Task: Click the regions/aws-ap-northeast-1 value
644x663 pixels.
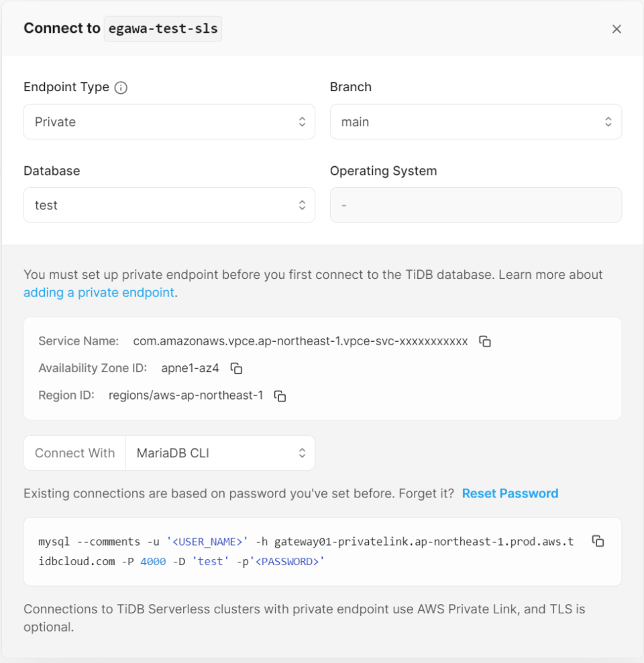Action: click(x=188, y=396)
